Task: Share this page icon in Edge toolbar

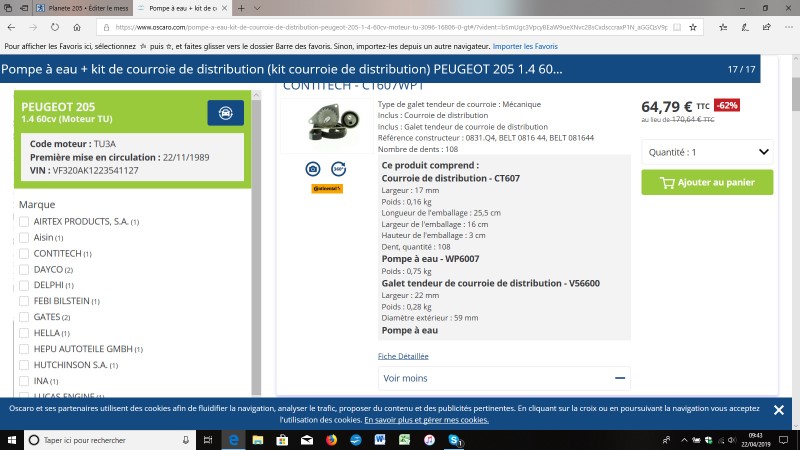Action: 766,27
